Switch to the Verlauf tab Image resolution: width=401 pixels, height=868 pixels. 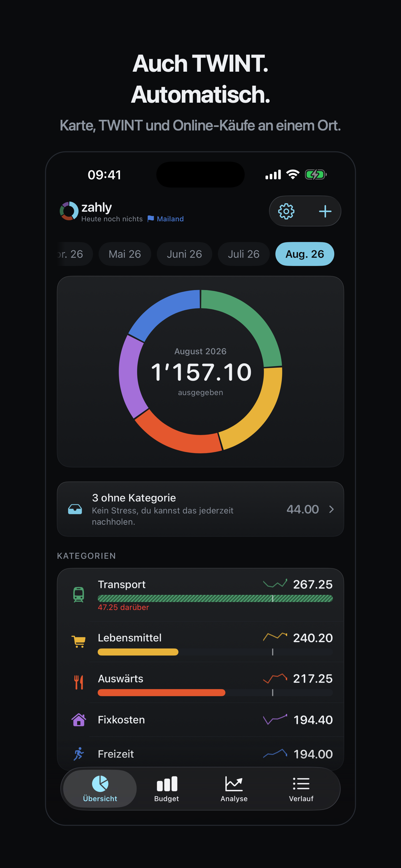tap(301, 789)
